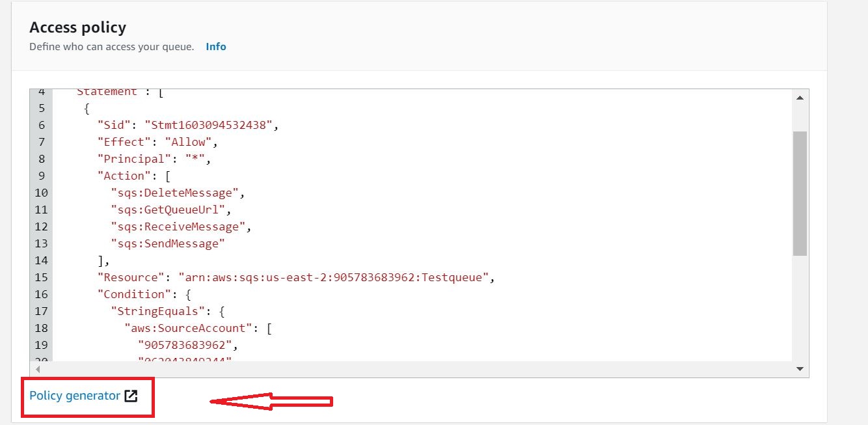The image size is (868, 425).
Task: Click the scroll up arrow in policy editor
Action: point(800,98)
